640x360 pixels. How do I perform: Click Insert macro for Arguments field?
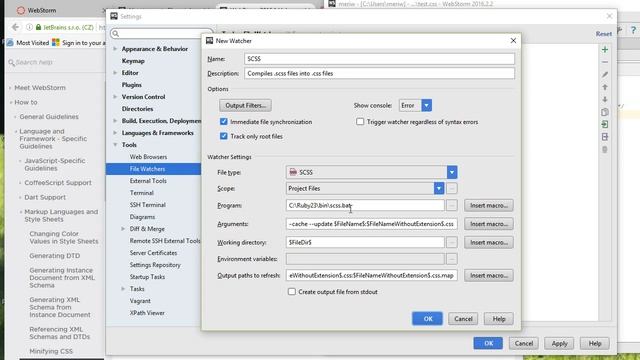pos(489,224)
